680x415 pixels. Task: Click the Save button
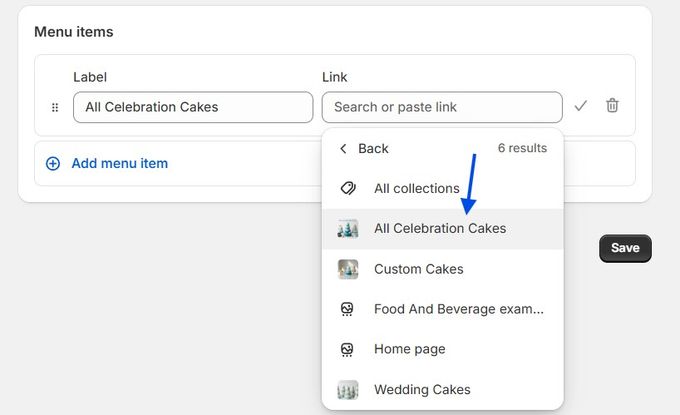625,248
